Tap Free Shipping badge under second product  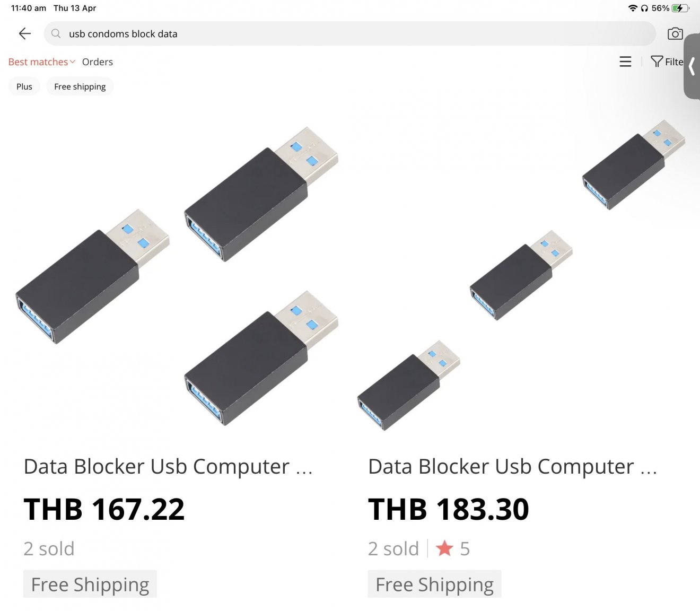pyautogui.click(x=435, y=584)
